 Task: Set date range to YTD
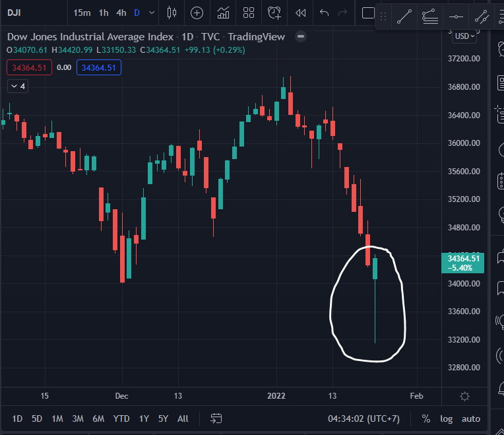[x=121, y=418]
